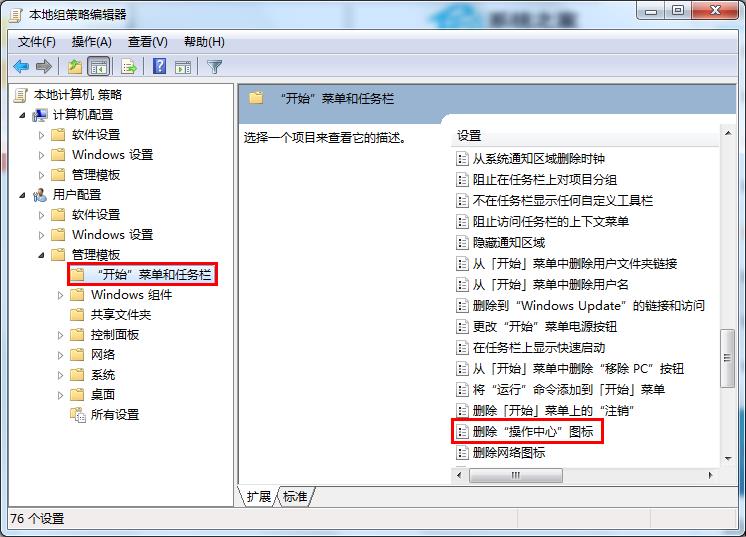Click the Filter funnel toolbar icon
This screenshot has height=537, width=746.
click(x=215, y=67)
